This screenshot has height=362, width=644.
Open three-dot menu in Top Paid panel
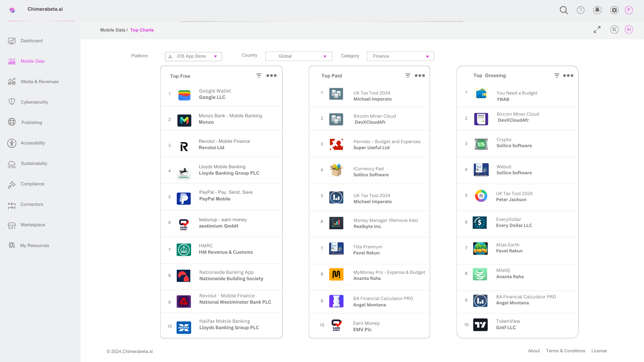pos(420,76)
